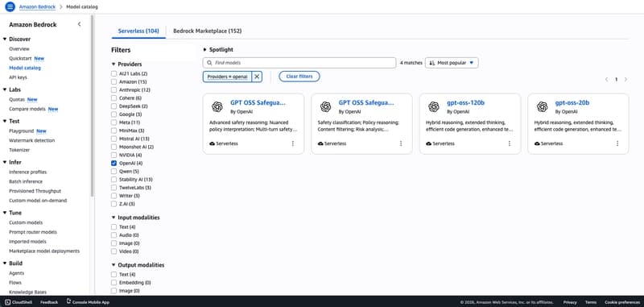Open Console Mobile App from footer
Image resolution: width=644 pixels, height=307 pixels.
point(88,302)
